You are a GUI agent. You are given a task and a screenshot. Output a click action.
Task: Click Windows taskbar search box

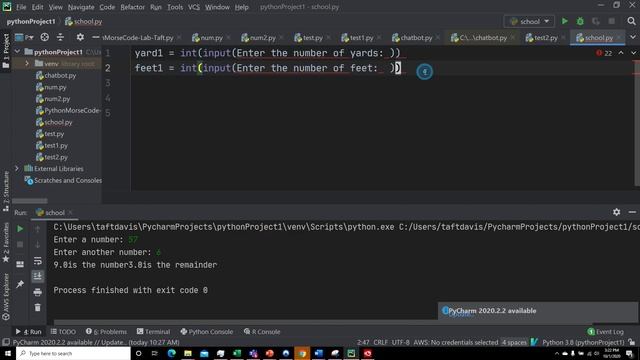pyautogui.click(x=73, y=353)
